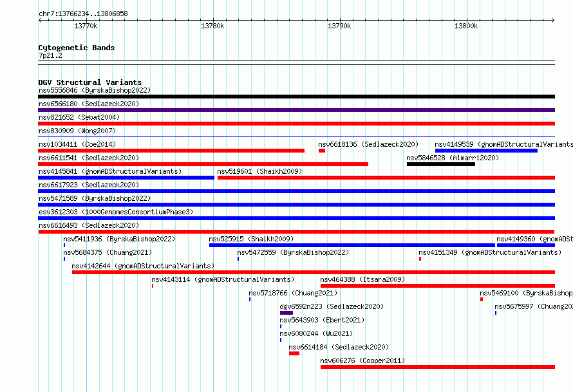573x392 pixels.
Task: Click the red nsv464388 Itsara2009 bar
Action: (x=438, y=286)
